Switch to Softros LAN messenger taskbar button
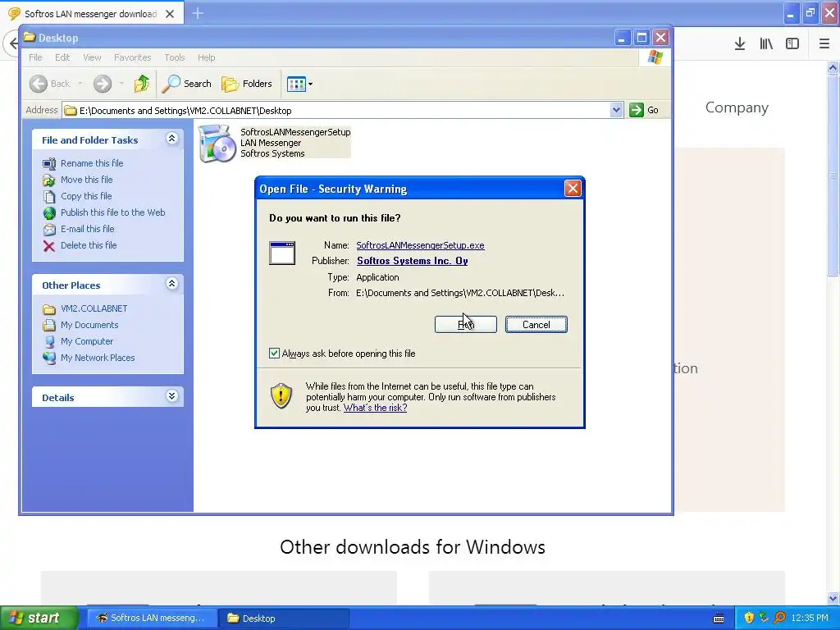This screenshot has width=840, height=630. tap(152, 619)
